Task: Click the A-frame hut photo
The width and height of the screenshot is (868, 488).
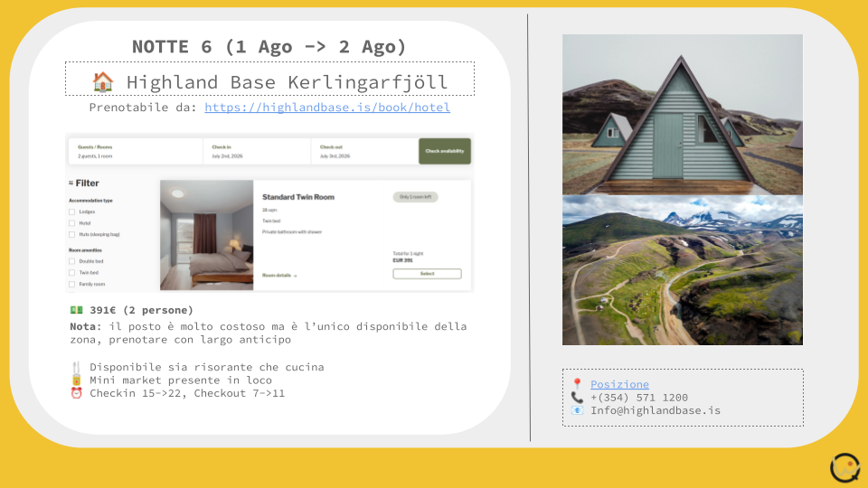Action: tap(683, 115)
